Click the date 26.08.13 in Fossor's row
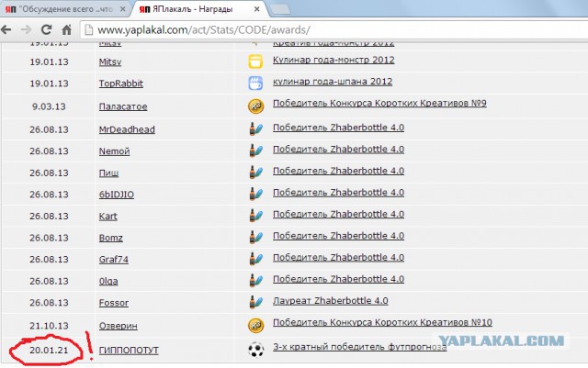This screenshot has width=588, height=368. (x=49, y=303)
